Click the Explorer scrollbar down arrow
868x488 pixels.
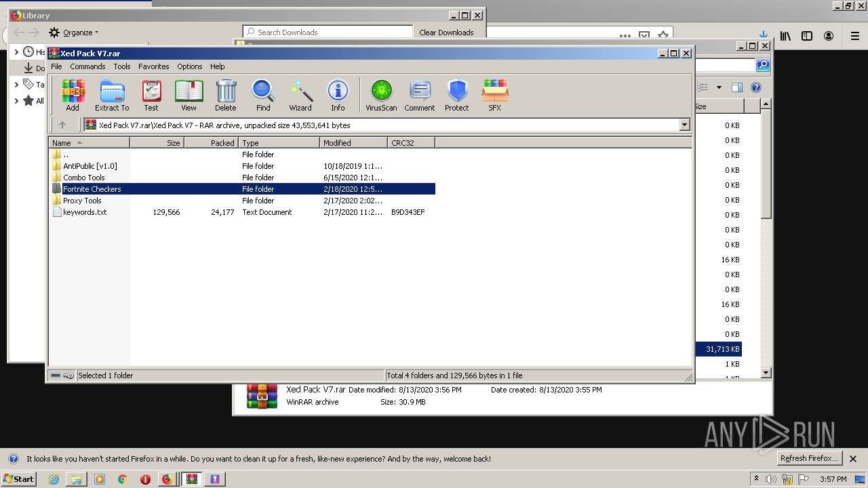pyautogui.click(x=766, y=373)
